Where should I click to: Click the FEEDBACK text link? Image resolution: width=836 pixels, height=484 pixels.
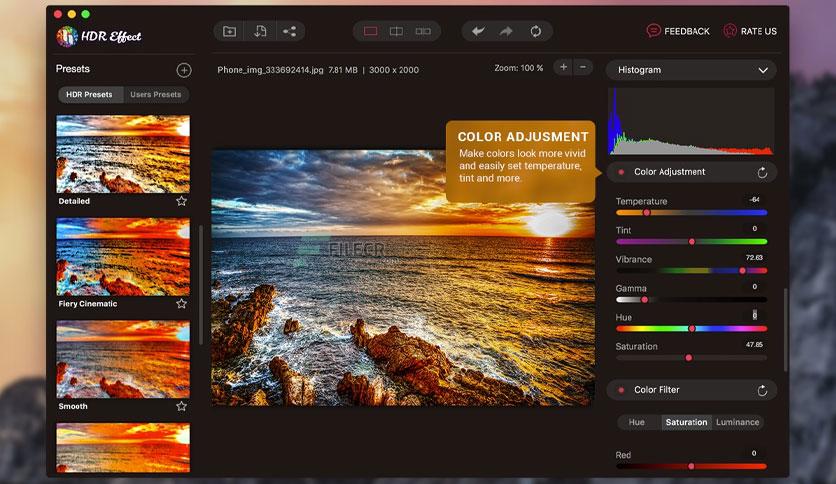(687, 31)
